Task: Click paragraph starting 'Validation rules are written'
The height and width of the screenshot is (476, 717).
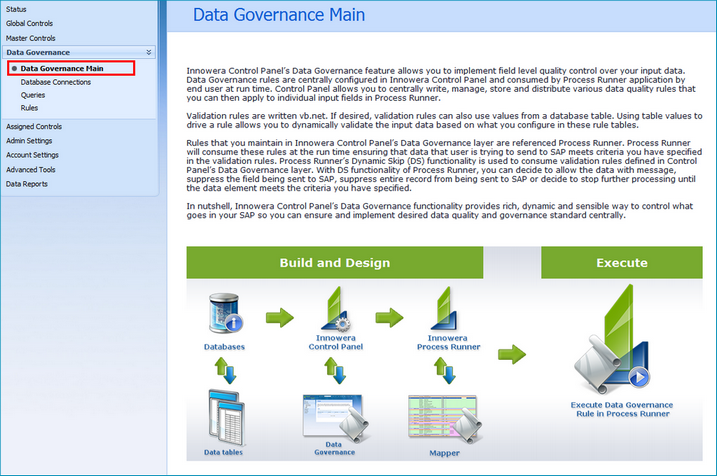Action: click(444, 120)
